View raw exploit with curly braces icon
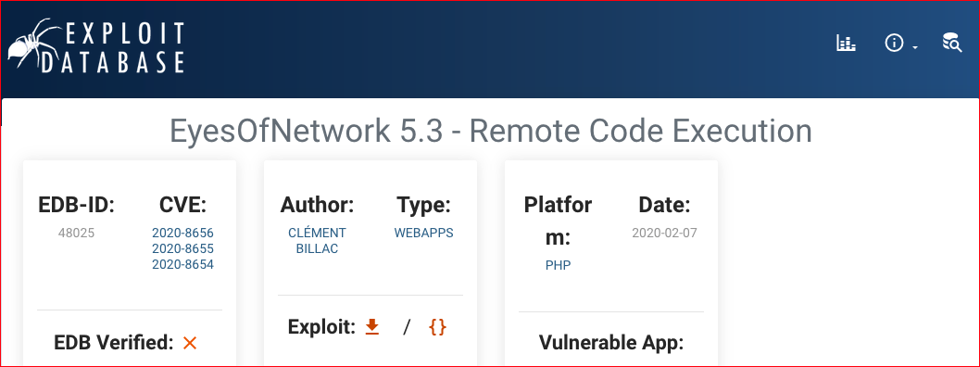 click(x=437, y=326)
